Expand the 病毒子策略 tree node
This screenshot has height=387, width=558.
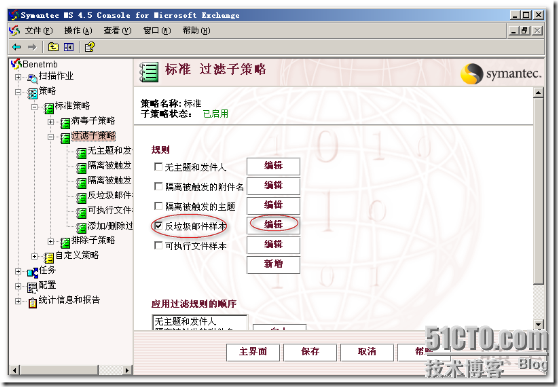[x=51, y=122]
